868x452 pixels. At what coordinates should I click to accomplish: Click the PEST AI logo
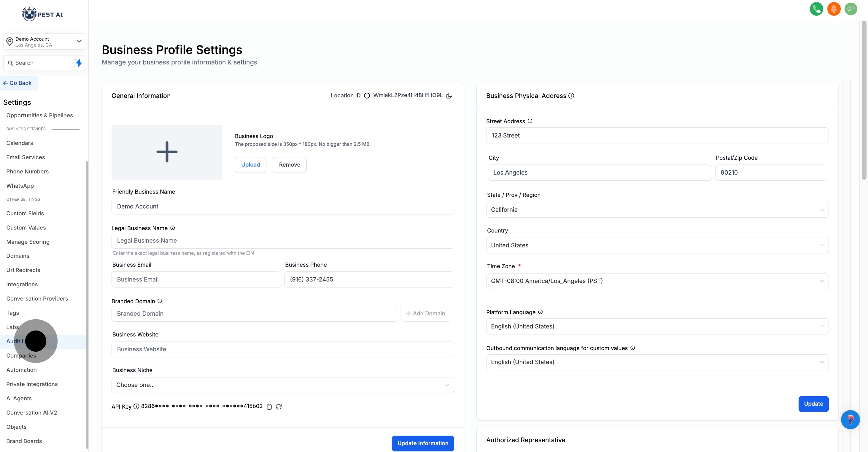42,14
